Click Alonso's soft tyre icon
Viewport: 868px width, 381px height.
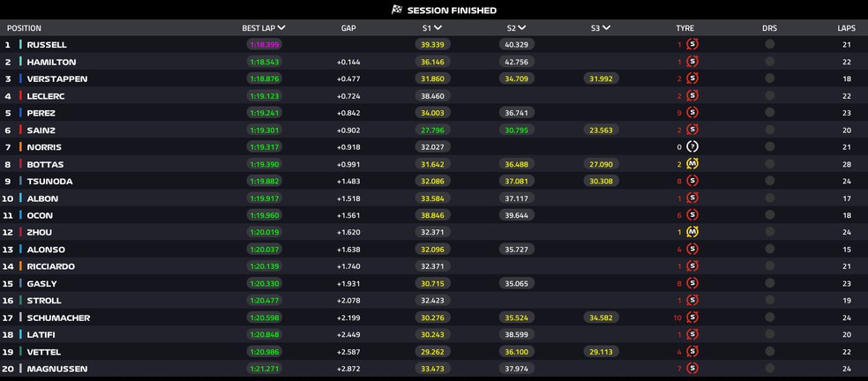(692, 250)
